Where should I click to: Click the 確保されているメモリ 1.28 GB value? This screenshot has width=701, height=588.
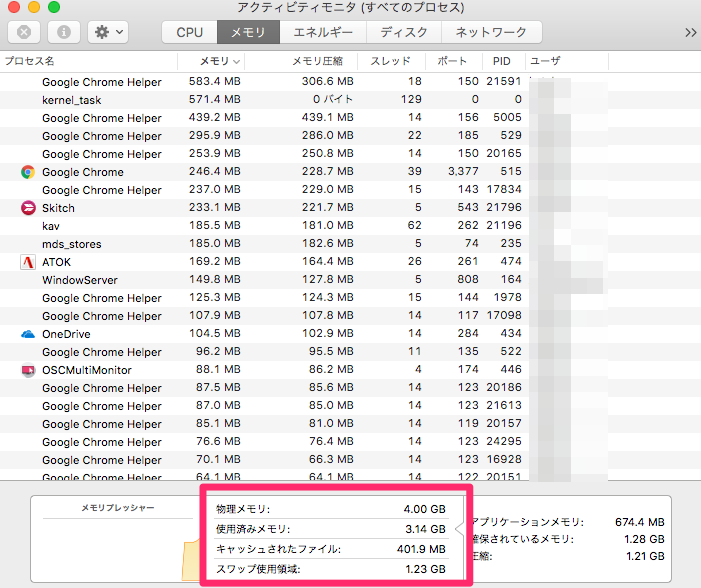point(644,539)
